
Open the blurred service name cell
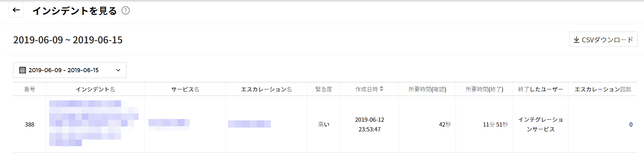[169, 123]
